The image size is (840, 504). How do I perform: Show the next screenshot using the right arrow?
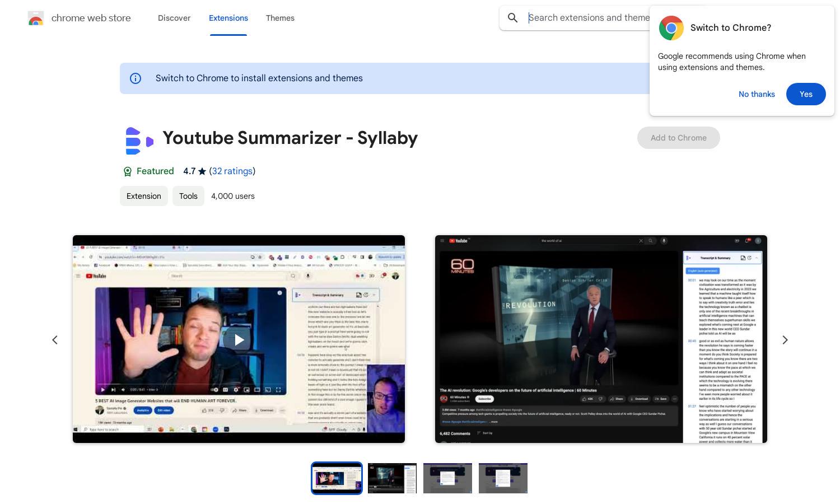(785, 340)
